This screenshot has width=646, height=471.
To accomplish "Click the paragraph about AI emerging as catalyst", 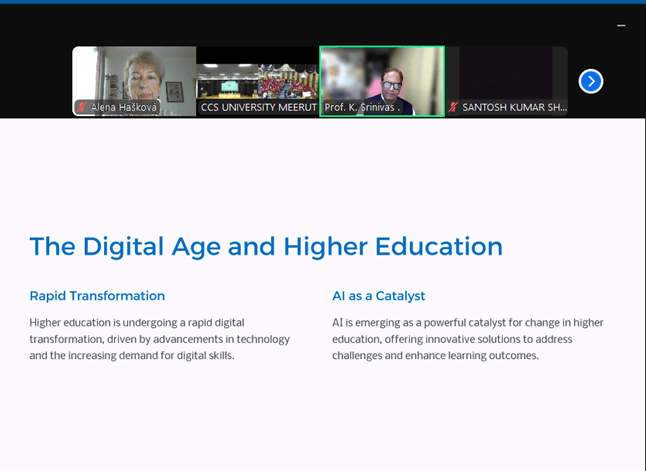I will [x=468, y=339].
